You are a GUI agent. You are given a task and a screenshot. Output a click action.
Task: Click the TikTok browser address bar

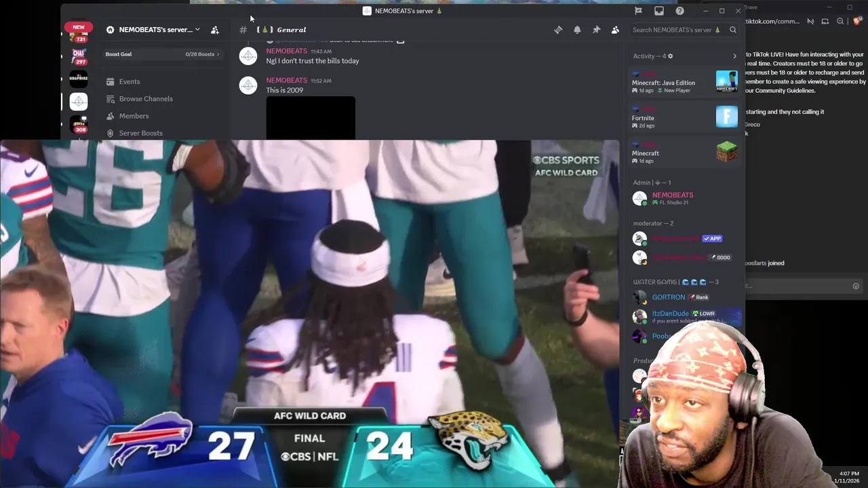pos(772,22)
